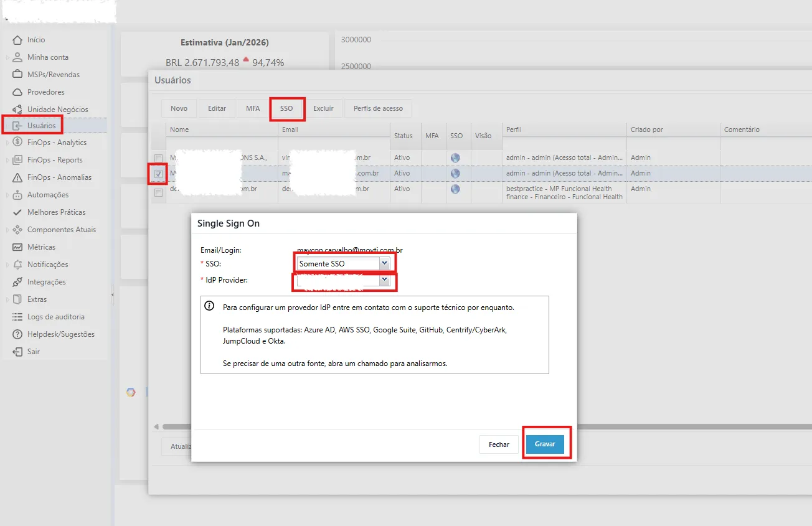Uncheck the selected second user row checkbox
This screenshot has width=812, height=526.
click(159, 174)
